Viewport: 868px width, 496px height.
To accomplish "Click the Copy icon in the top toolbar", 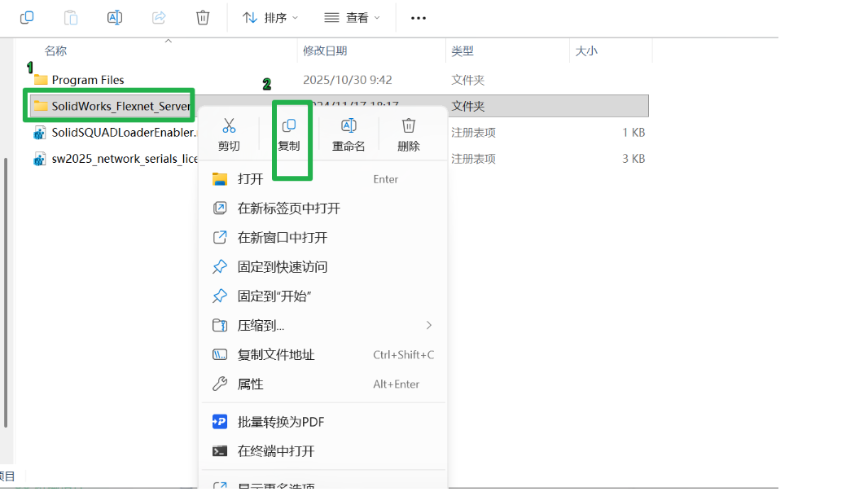I will coord(27,18).
